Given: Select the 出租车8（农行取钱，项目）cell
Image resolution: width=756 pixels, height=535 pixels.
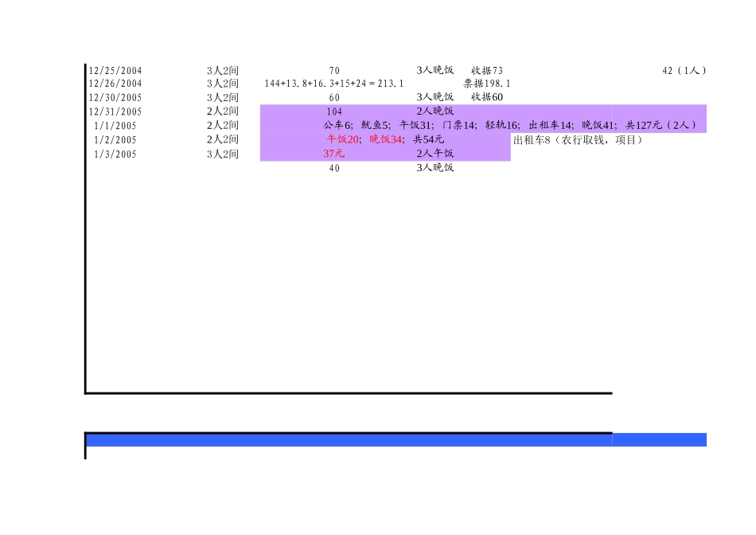Looking at the screenshot, I should pyautogui.click(x=578, y=140).
